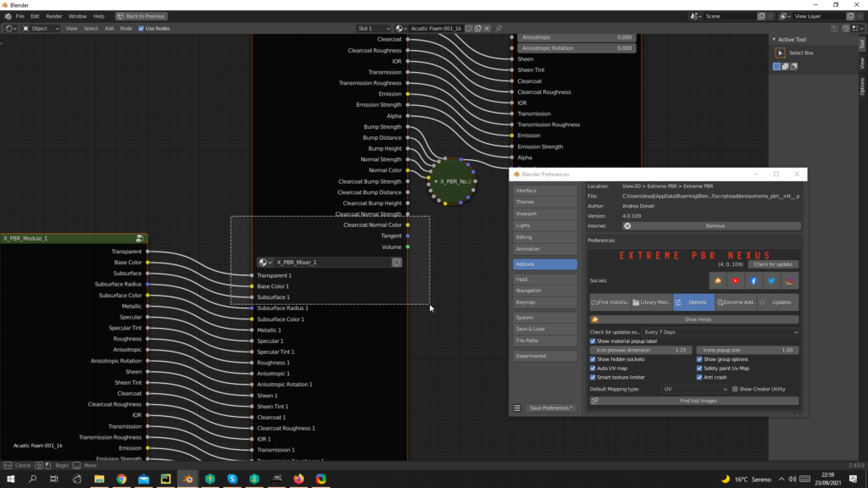Click the Show Helps button

pos(694,319)
